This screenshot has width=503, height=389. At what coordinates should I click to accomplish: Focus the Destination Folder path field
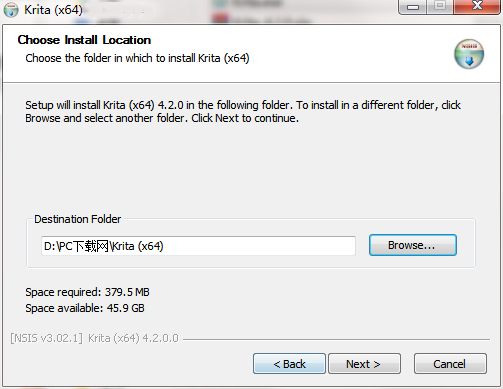198,246
